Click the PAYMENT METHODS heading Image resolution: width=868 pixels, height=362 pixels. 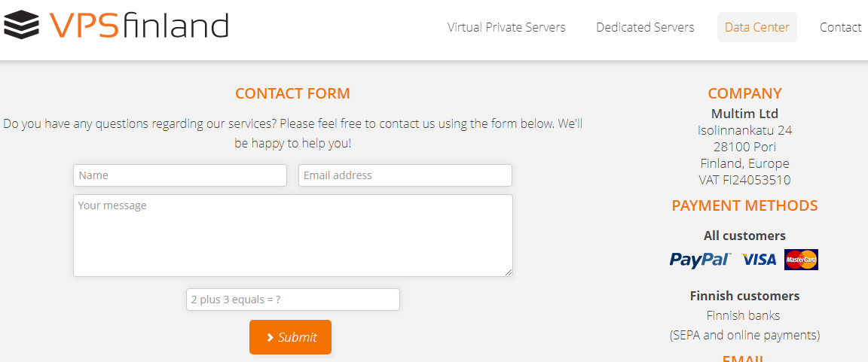pos(744,205)
